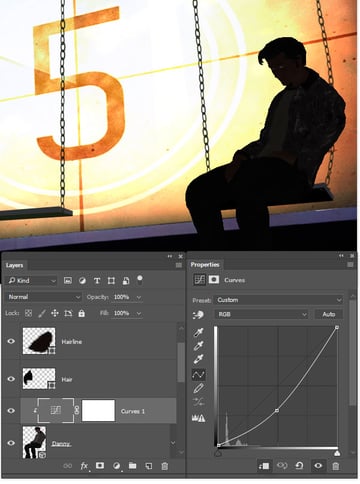Lock image pixels brush icon
This screenshot has height=484, width=360.
(42, 313)
